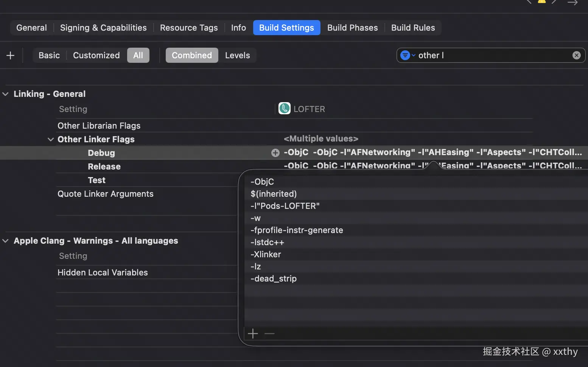Open the Resource Tags tab

189,28
